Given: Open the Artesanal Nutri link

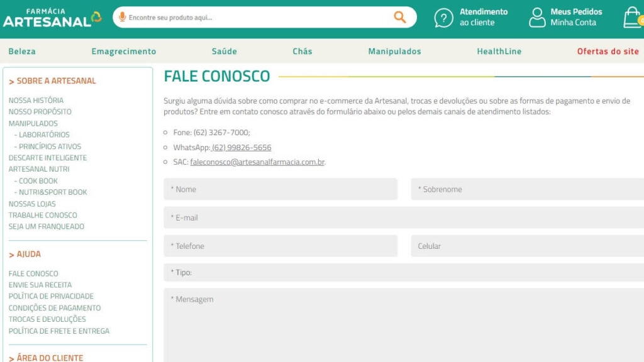Looking at the screenshot, I should [x=39, y=169].
